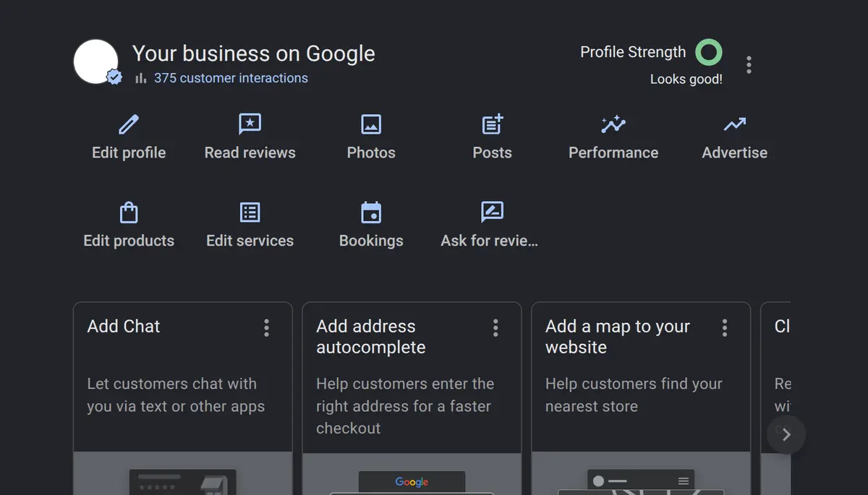Image resolution: width=868 pixels, height=495 pixels.
Task: Open the three-dot menu beside Profile Strength
Action: [x=749, y=65]
